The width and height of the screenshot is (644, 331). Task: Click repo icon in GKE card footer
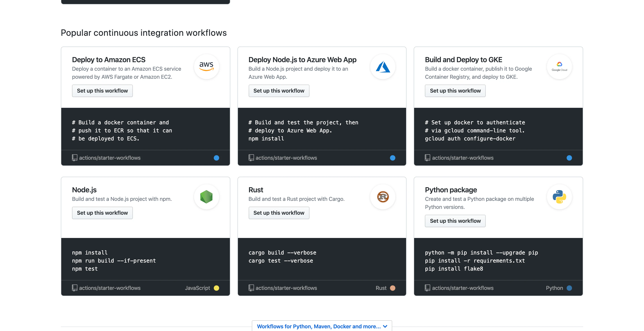428,158
